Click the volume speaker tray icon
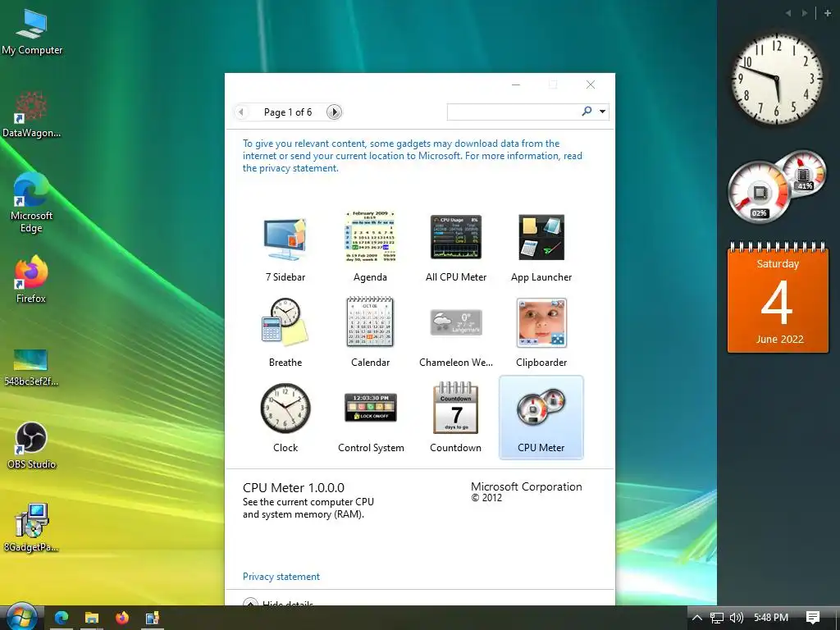Viewport: 840px width, 630px height. 737,618
